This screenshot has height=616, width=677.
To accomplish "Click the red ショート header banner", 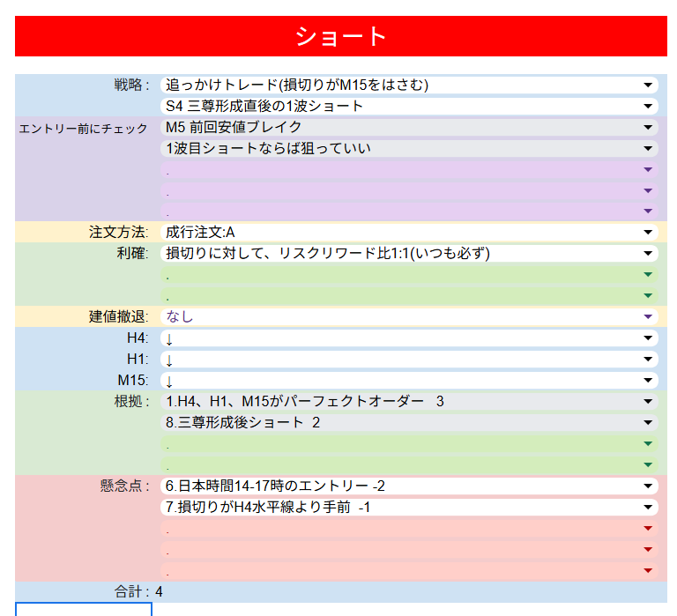I will pos(340,36).
